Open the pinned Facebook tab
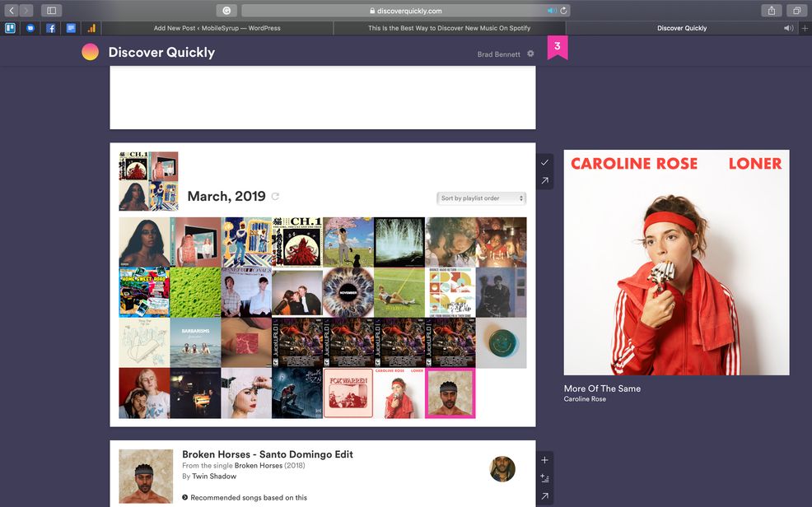This screenshot has width=812, height=507. (51, 28)
